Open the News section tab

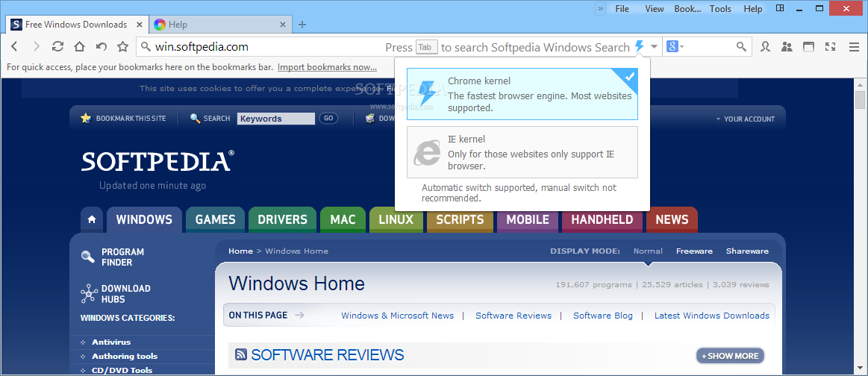(672, 219)
